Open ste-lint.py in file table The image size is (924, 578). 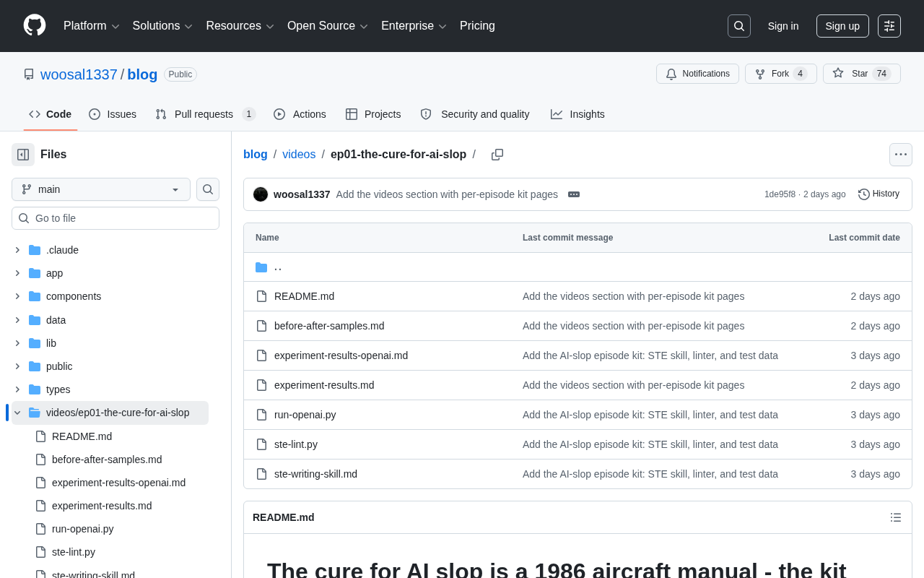tap(296, 444)
